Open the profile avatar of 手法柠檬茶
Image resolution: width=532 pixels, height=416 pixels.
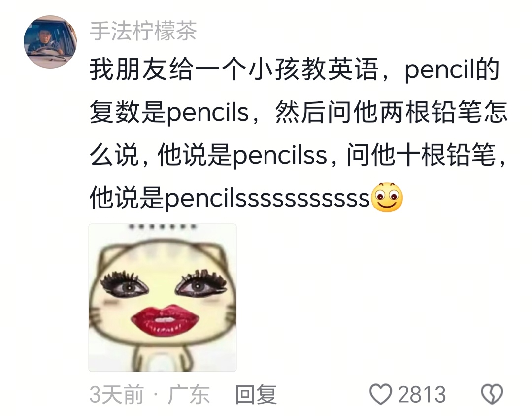50,41
